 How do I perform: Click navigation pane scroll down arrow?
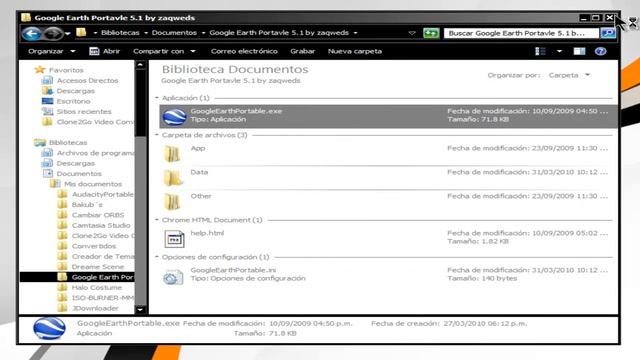pyautogui.click(x=140, y=310)
